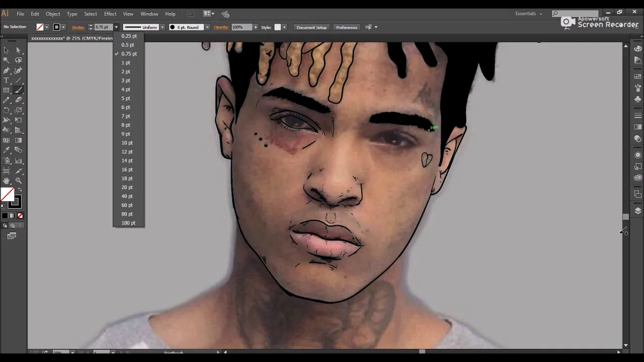Image resolution: width=644 pixels, height=362 pixels.
Task: Select the Eraser tool
Action: click(x=19, y=101)
